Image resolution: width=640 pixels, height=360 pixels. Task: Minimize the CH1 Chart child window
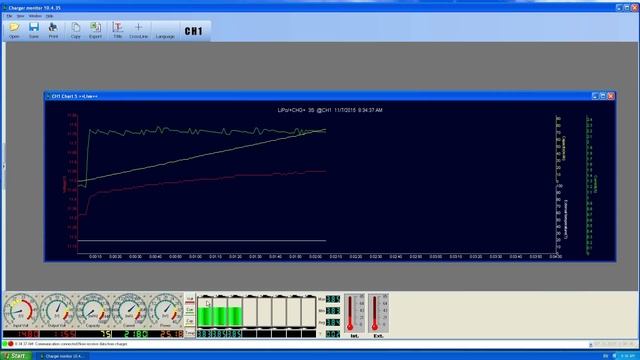[x=595, y=96]
